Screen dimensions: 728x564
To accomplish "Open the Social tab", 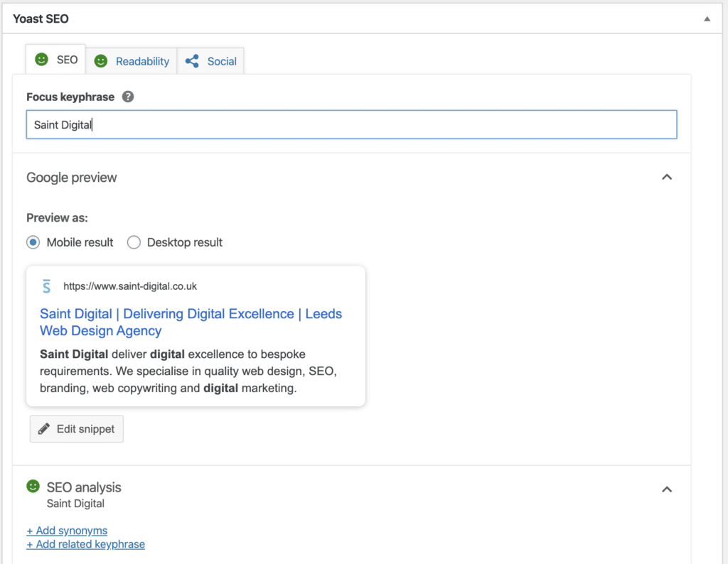I will [210, 61].
